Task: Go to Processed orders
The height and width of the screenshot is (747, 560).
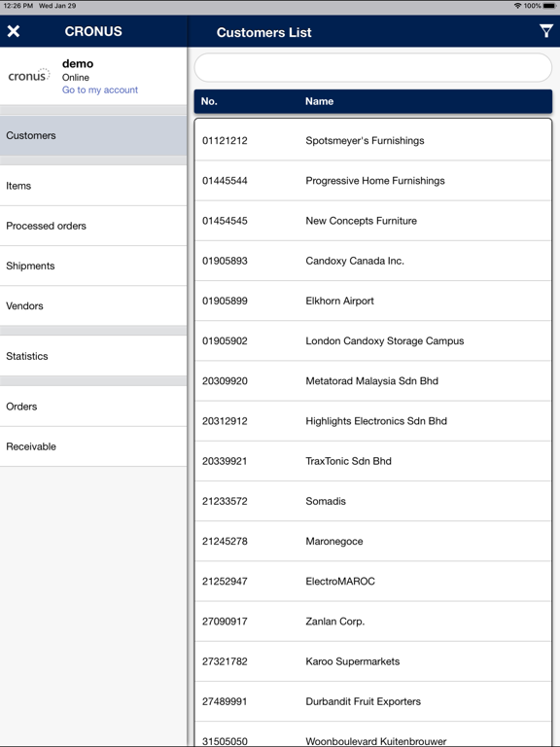Action: coord(93,226)
